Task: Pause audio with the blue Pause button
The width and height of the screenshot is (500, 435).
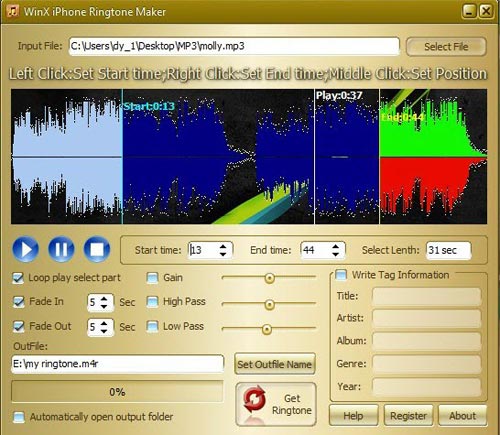Action: pos(61,249)
